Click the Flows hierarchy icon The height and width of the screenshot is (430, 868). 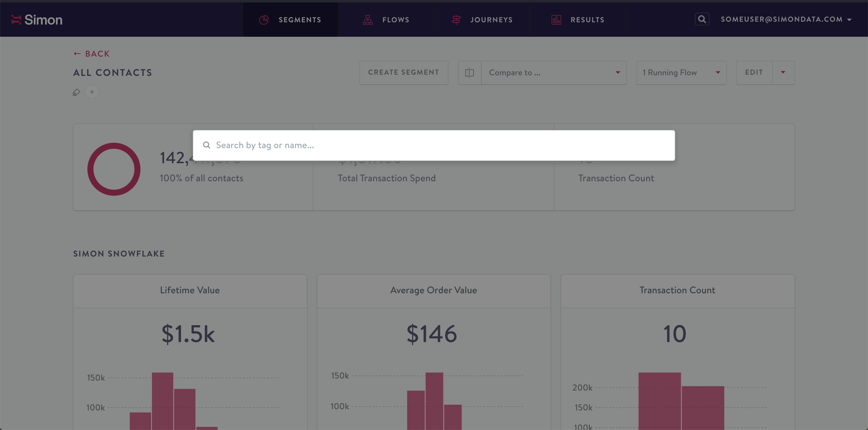[368, 20]
